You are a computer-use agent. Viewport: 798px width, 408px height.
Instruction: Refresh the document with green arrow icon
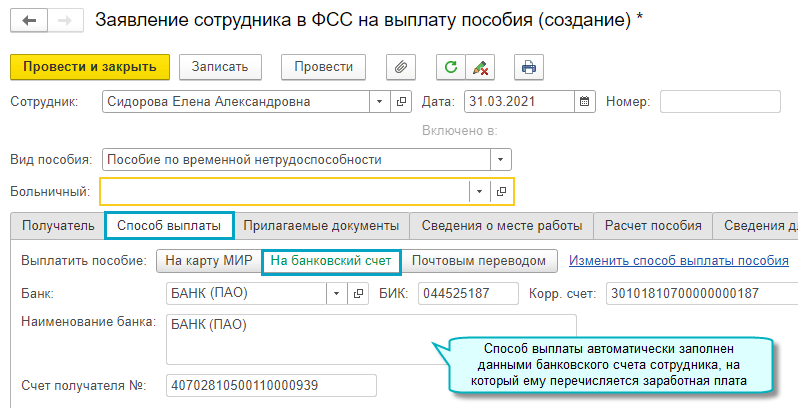pyautogui.click(x=451, y=67)
